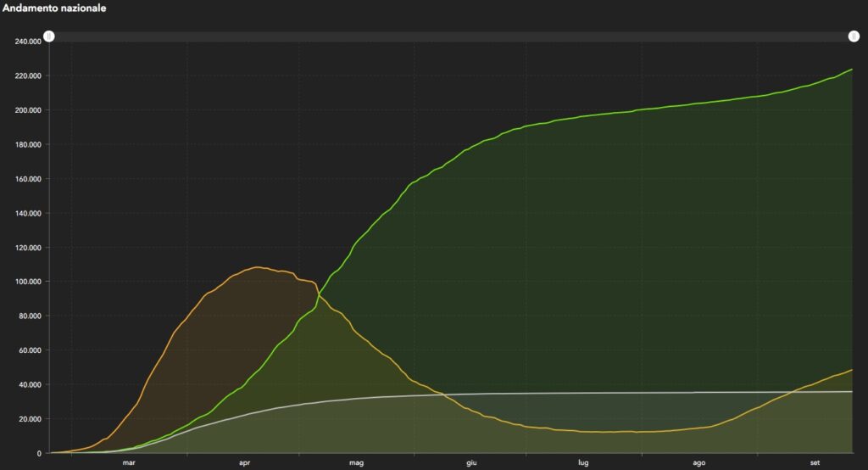This screenshot has width=868, height=470.
Task: Click the middle of the range scrollbar track
Action: 451,36
